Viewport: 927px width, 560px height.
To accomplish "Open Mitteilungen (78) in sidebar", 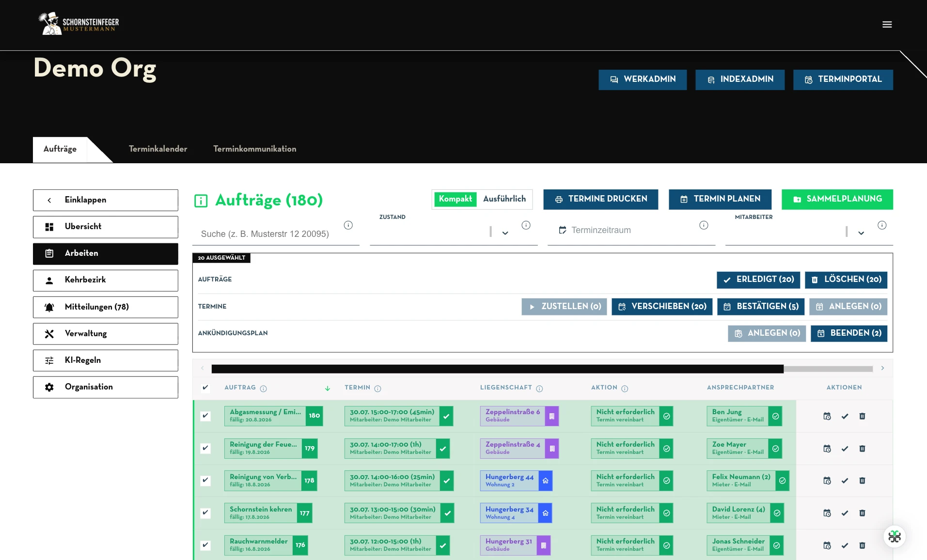I will (106, 307).
